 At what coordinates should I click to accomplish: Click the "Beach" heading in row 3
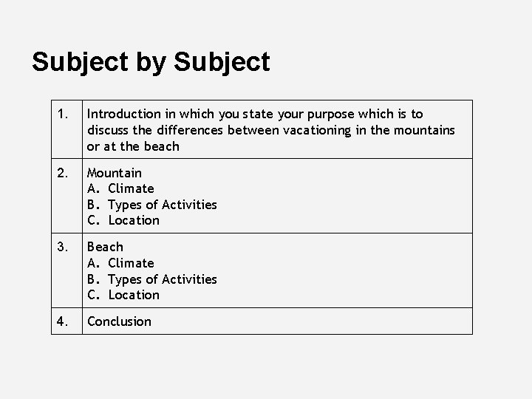click(106, 247)
